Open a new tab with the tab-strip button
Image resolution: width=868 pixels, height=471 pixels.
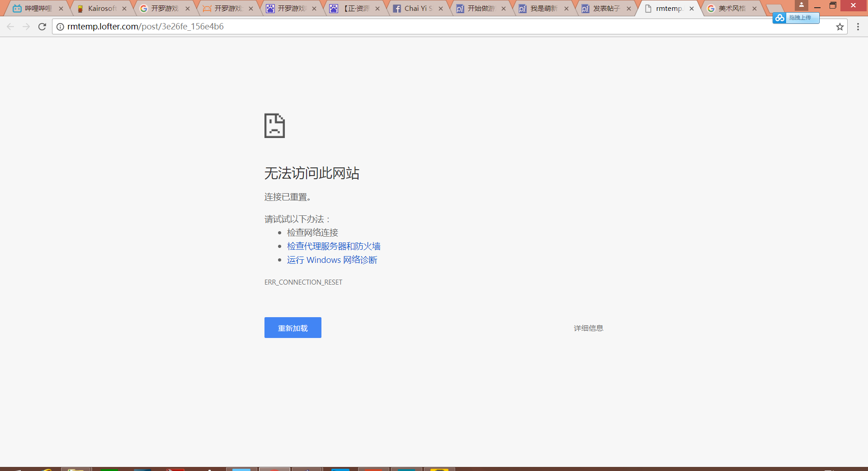tap(775, 9)
